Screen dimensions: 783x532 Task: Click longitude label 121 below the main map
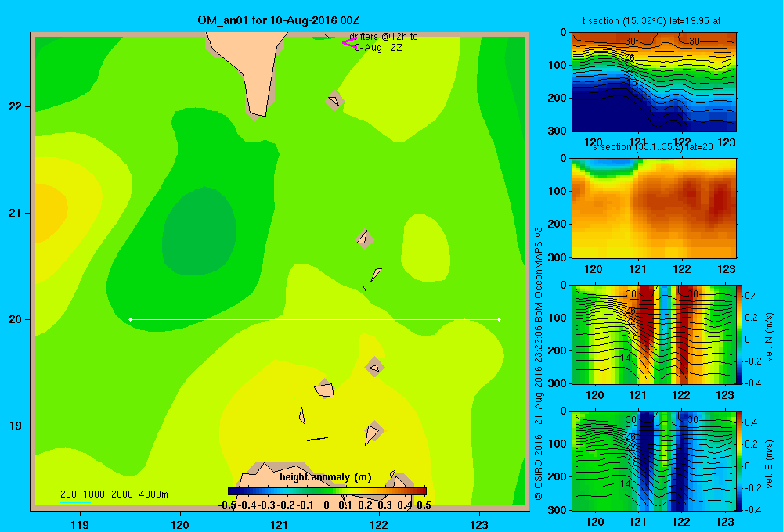coord(280,524)
